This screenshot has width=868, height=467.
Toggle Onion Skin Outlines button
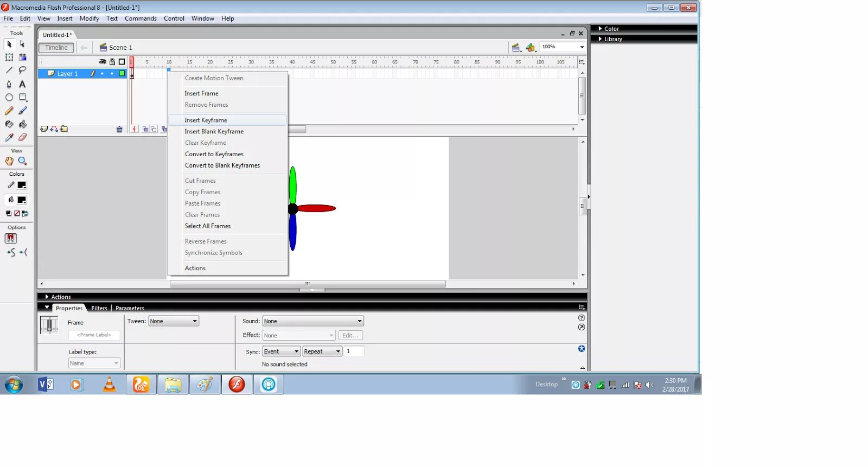pos(154,129)
